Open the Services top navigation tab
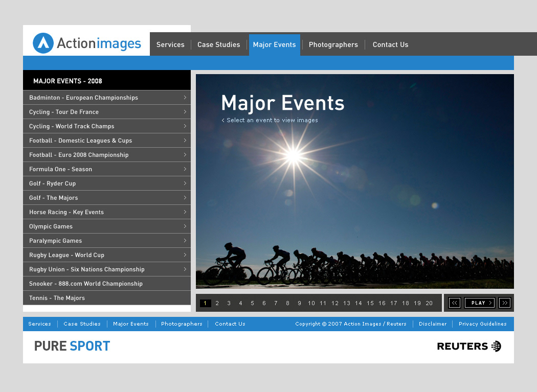Image resolution: width=537 pixels, height=392 pixels. point(170,45)
